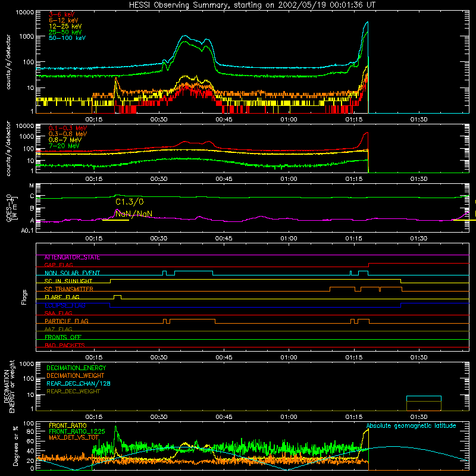
Task: Click the FRONT_RATIO_1225 legend label
Action: [77, 431]
